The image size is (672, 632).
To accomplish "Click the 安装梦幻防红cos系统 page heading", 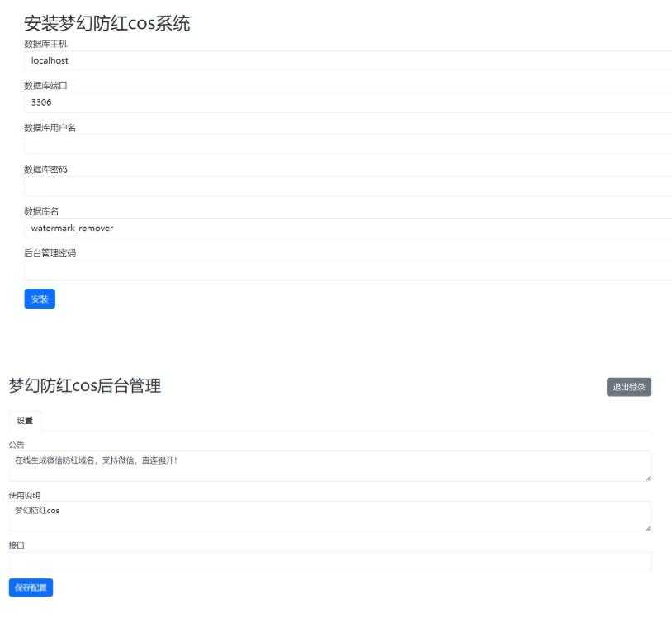I will tap(107, 23).
